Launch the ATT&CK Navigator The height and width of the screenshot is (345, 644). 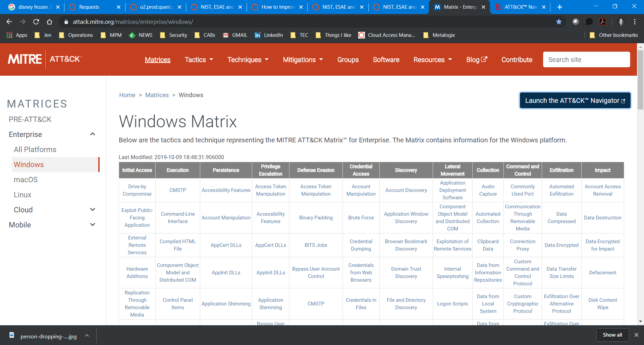575,100
